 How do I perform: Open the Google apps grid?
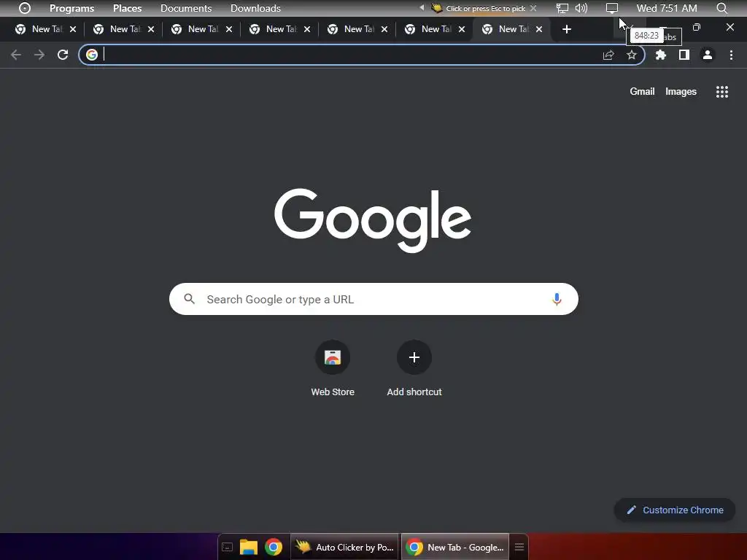pyautogui.click(x=721, y=92)
